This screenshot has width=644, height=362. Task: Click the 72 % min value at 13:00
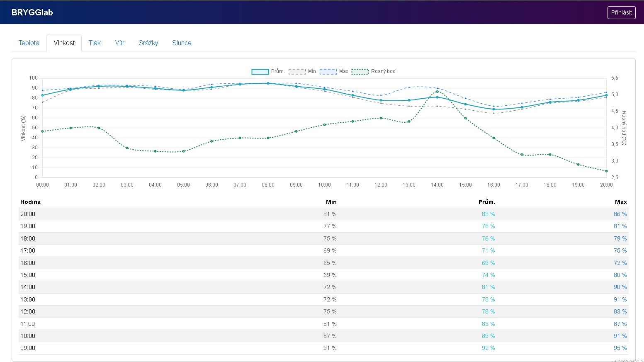point(330,299)
